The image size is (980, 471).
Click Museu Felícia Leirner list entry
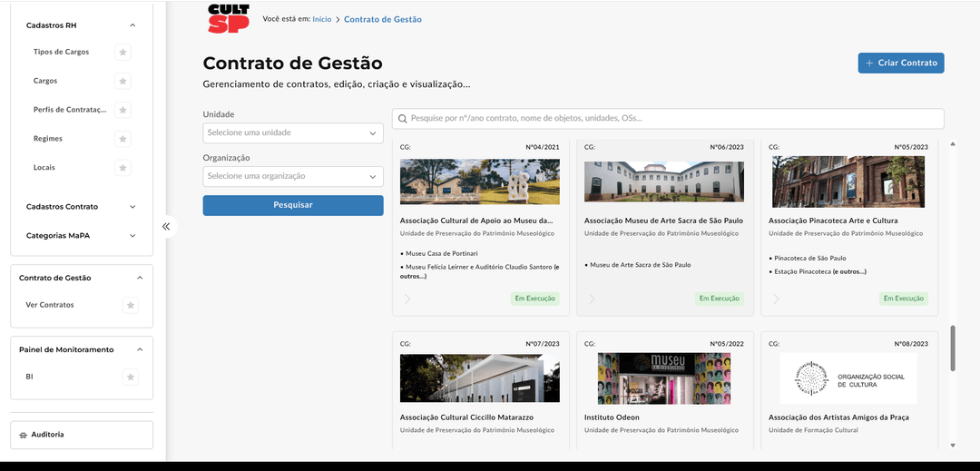pos(479,271)
